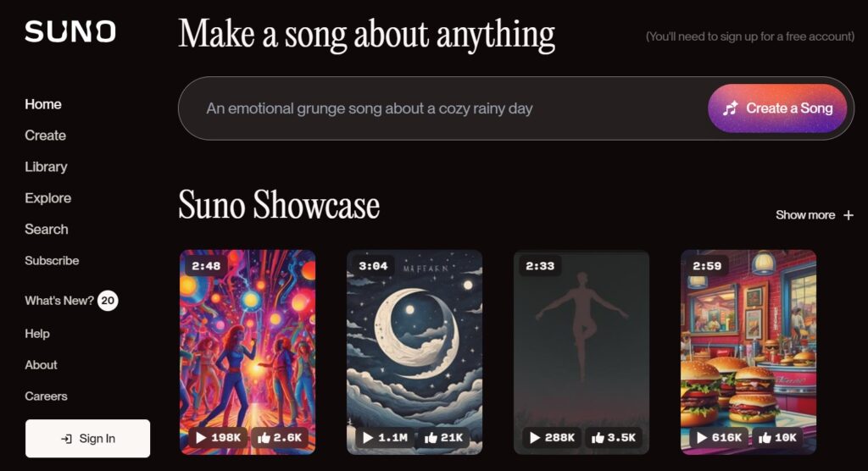Play the burger diner song with 616K plays

tap(702, 437)
